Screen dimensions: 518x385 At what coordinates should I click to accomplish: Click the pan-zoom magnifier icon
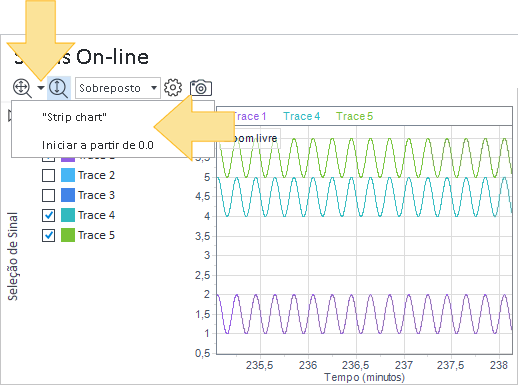click(x=22, y=88)
